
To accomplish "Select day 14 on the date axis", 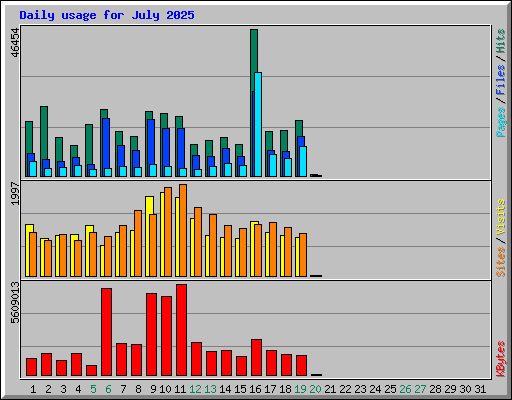I will (225, 389).
